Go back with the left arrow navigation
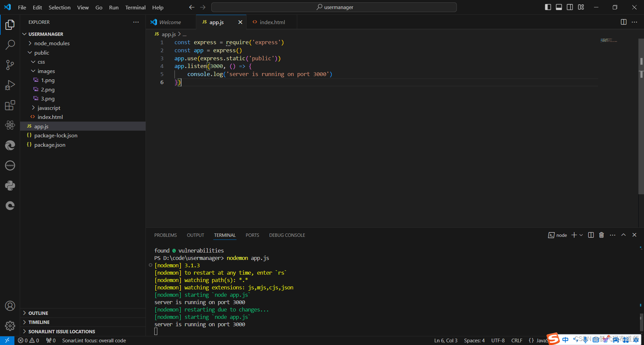Image resolution: width=644 pixels, height=345 pixels. 192,7
